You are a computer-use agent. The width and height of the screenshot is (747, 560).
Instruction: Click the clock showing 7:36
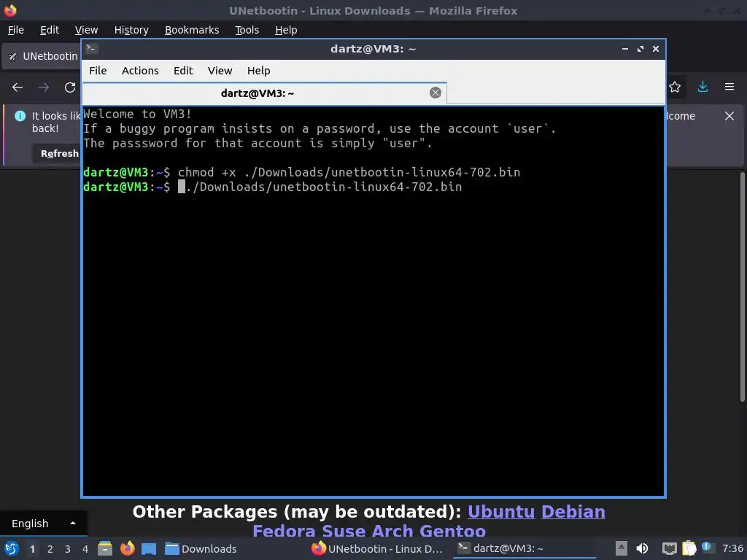coord(732,548)
